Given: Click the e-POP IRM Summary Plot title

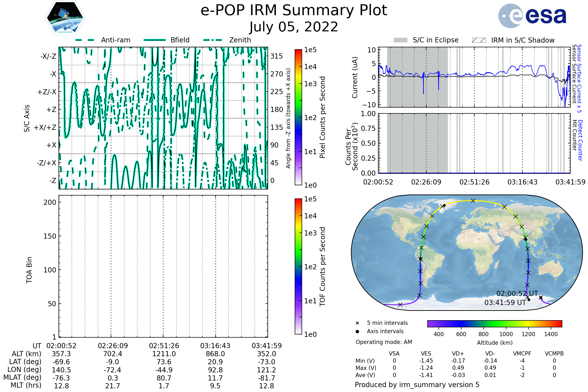Looking at the screenshot, I should pos(294,11).
